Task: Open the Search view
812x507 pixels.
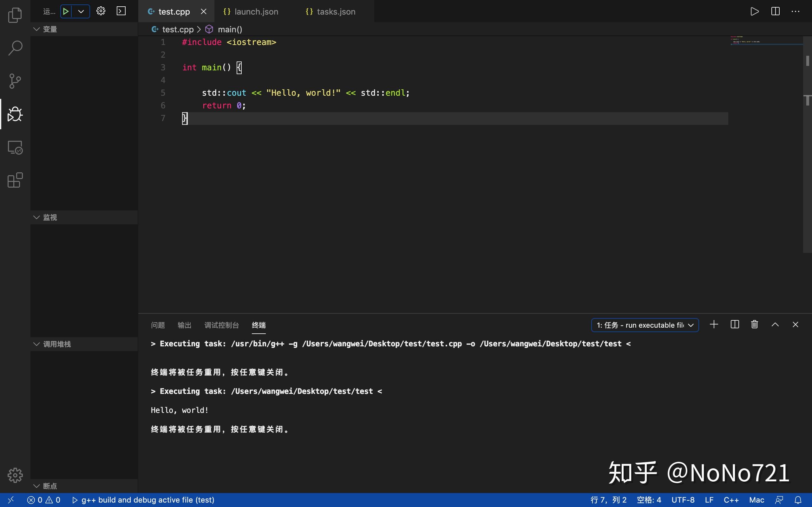Action: coord(15,48)
